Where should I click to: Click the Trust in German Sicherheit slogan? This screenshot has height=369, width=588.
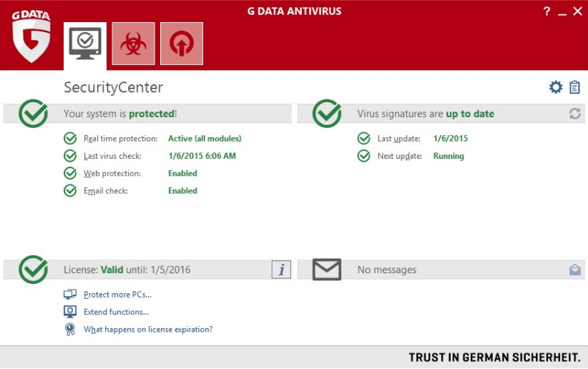pos(494,358)
